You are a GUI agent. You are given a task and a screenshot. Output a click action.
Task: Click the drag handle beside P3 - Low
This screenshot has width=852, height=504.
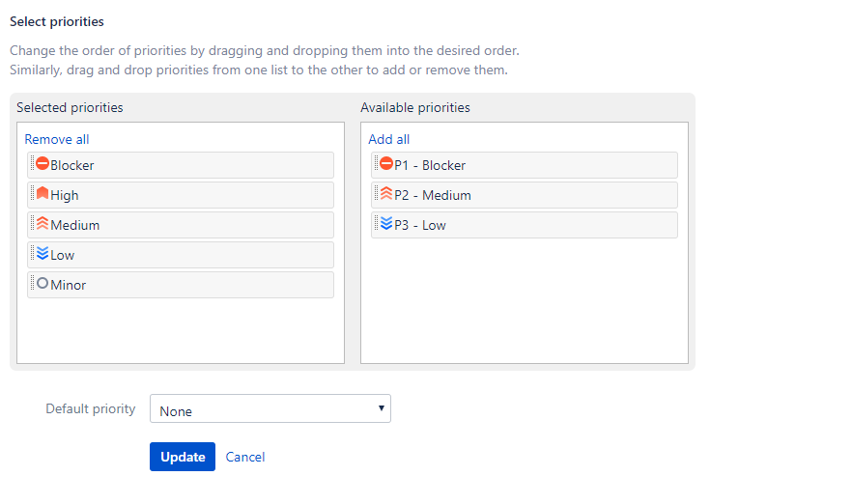pos(376,224)
